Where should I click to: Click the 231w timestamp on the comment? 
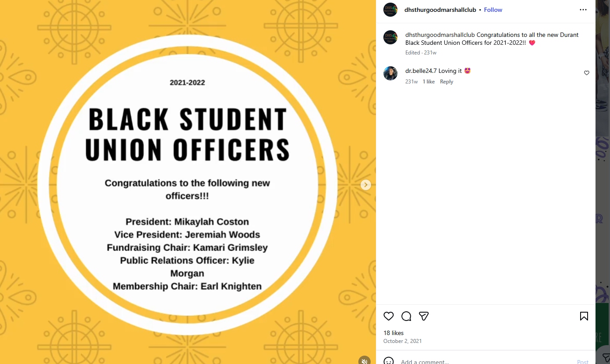pyautogui.click(x=411, y=82)
